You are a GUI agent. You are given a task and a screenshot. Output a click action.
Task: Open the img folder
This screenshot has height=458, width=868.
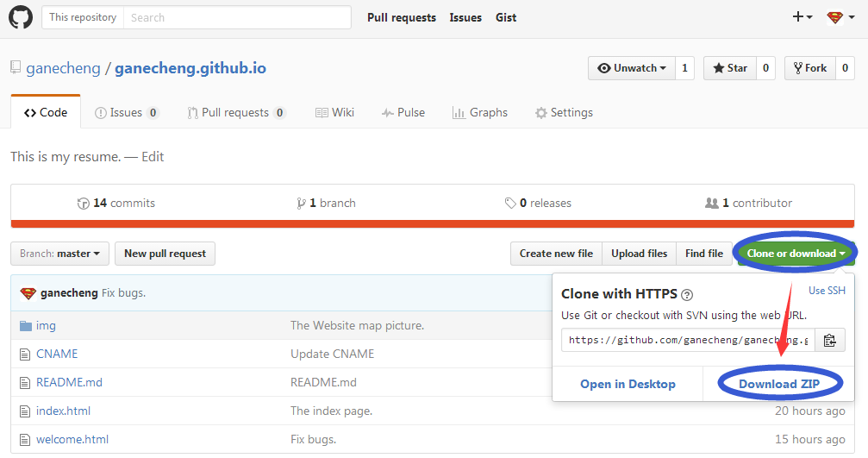coord(46,326)
